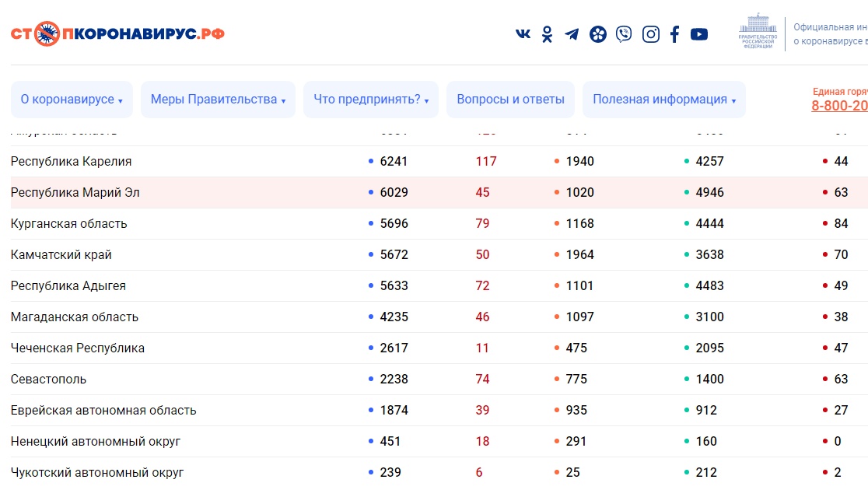The image size is (868, 490).
Task: Expand the "О коронавирусе" dropdown menu
Action: (72, 100)
